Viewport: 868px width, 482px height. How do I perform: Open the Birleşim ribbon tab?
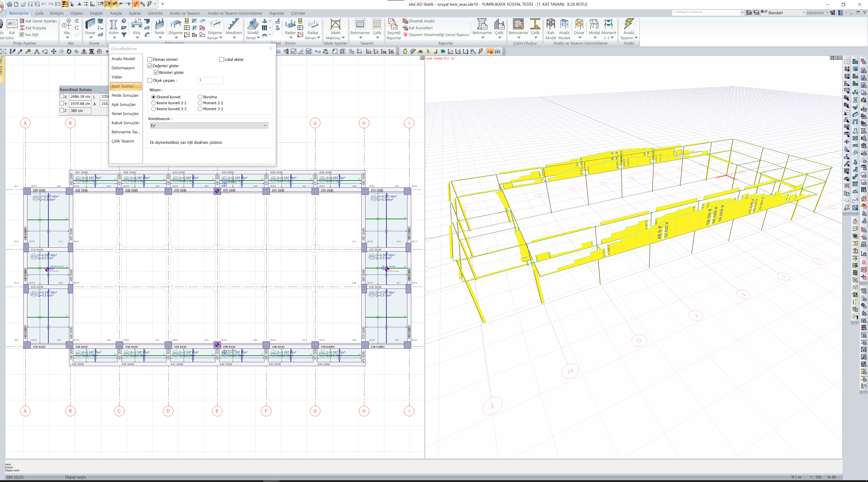click(x=57, y=13)
